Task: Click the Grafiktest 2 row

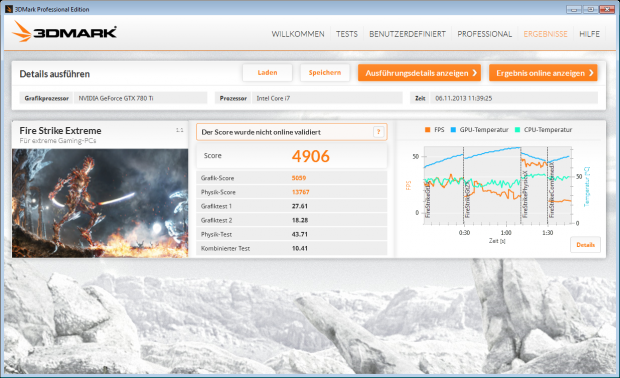Action: (291, 220)
